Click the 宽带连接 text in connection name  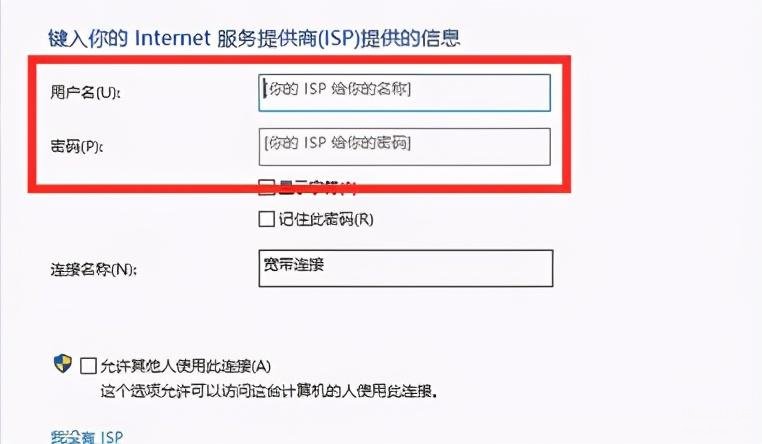[294, 264]
